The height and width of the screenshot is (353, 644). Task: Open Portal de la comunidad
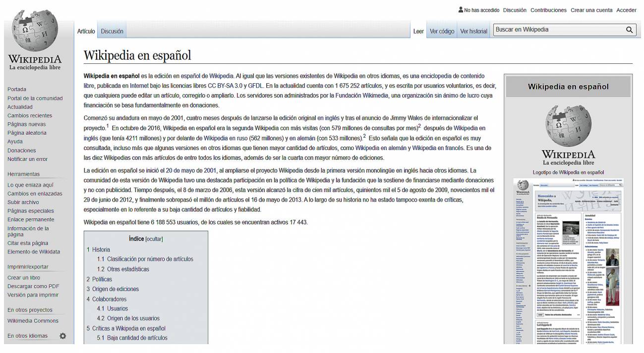(x=35, y=98)
